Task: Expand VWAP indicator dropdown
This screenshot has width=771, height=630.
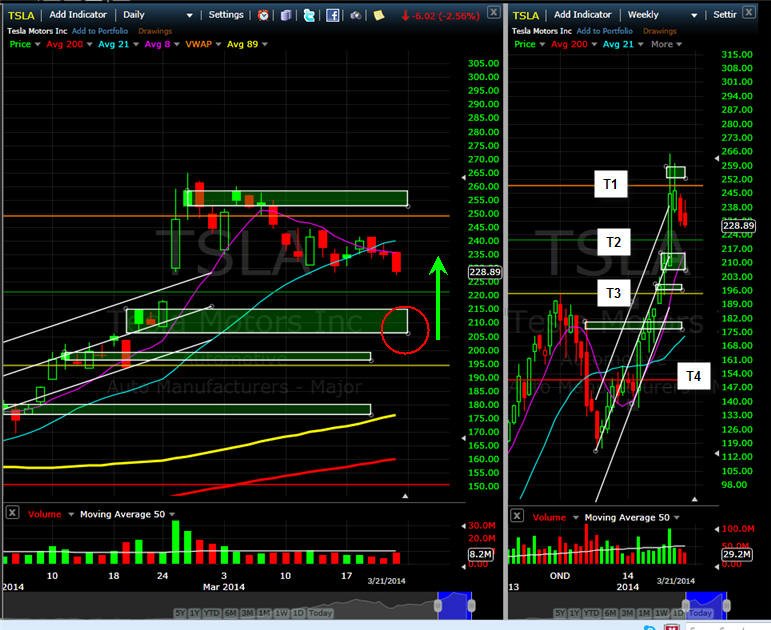Action: tap(218, 44)
